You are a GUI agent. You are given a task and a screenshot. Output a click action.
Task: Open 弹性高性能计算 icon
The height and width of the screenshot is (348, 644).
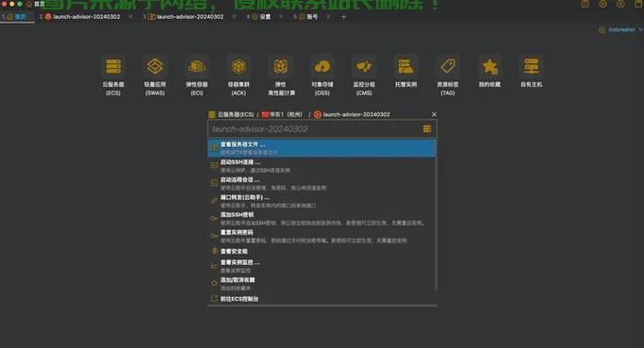point(281,66)
